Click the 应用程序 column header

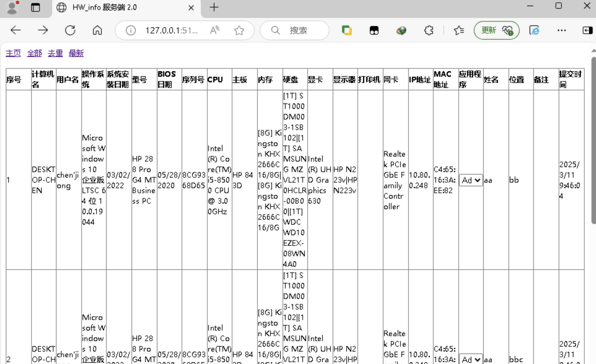point(471,79)
